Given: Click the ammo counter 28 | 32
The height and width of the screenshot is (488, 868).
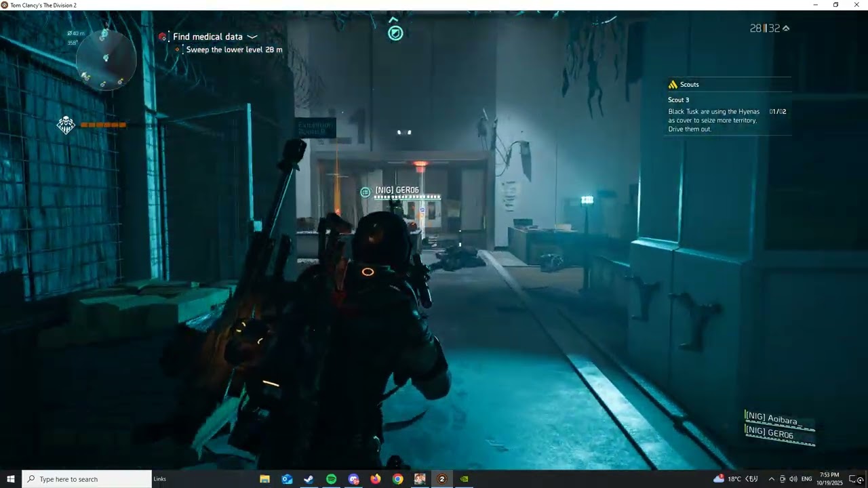Looking at the screenshot, I should click(x=765, y=28).
